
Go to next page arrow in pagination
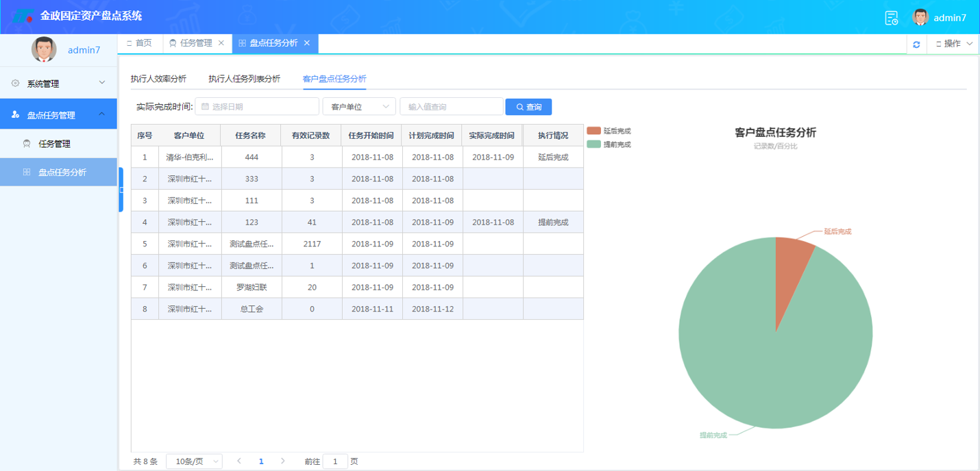pos(283,461)
